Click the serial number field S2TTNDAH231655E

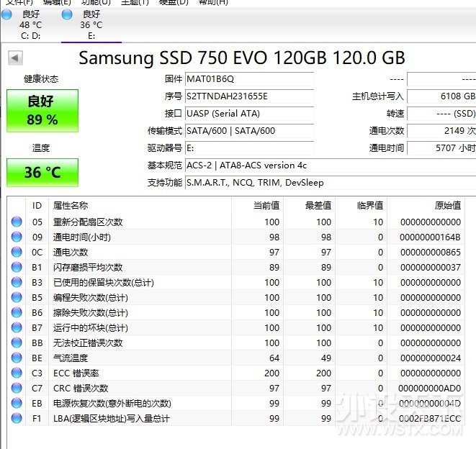[248, 96]
